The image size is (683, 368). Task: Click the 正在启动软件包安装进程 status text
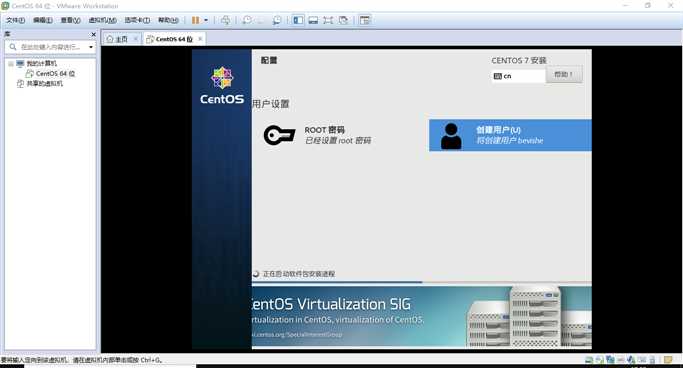click(298, 273)
